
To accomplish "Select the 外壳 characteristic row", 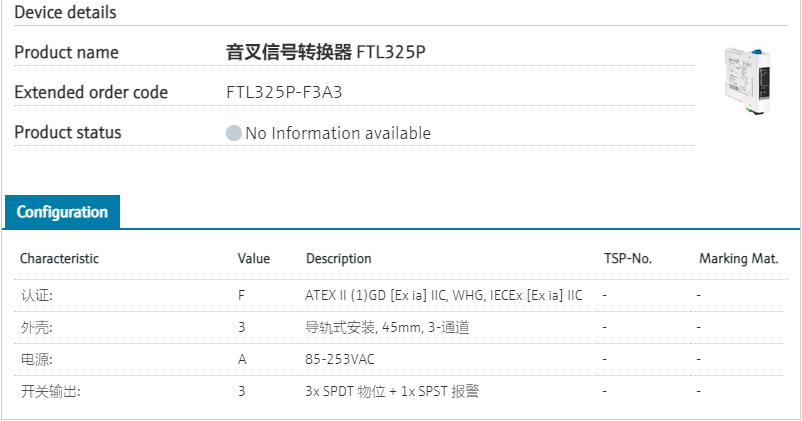I will pos(36,327).
